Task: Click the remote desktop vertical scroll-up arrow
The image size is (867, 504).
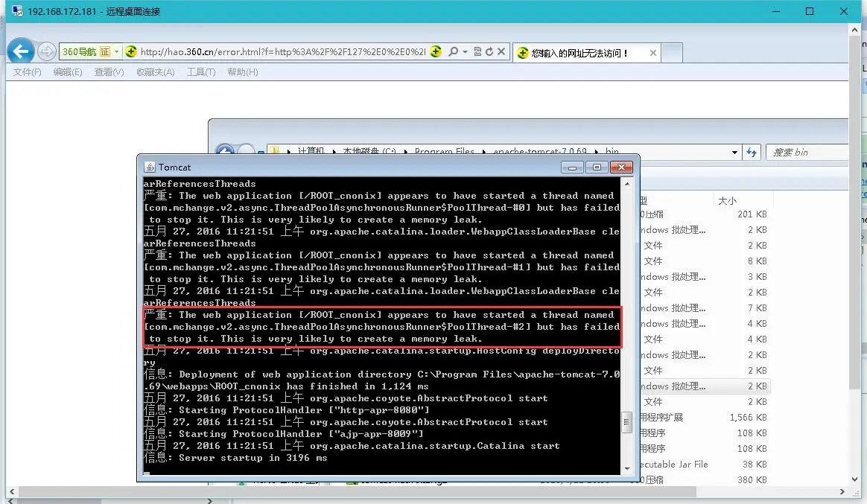Action: (855, 30)
